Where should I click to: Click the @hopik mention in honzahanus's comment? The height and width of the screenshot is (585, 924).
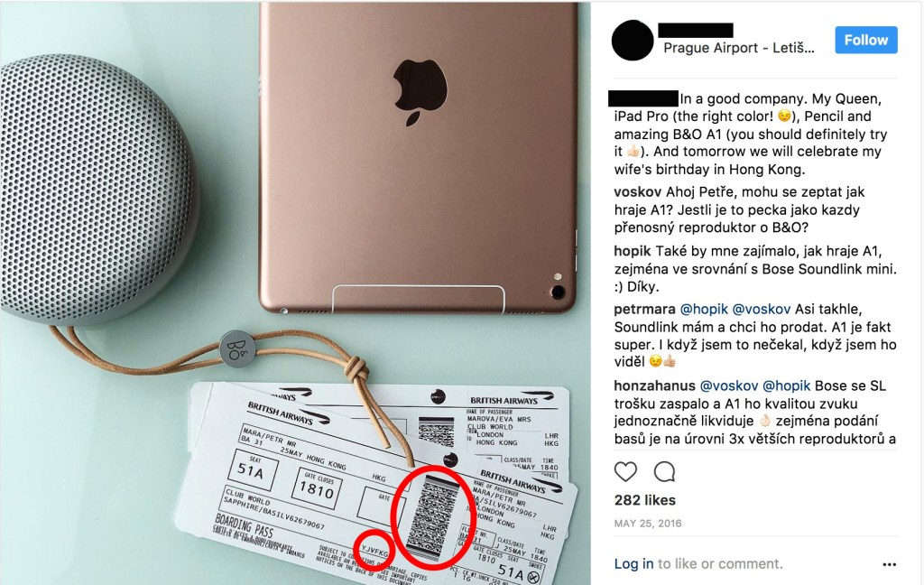(x=787, y=386)
